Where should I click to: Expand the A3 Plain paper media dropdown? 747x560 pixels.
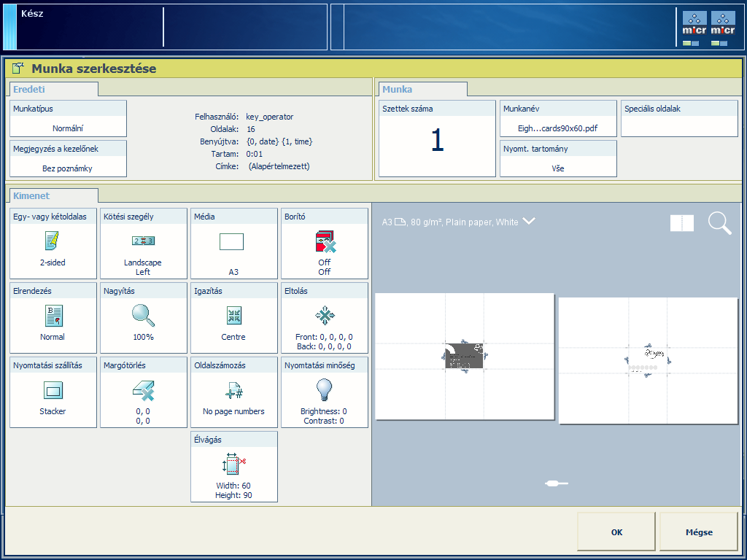530,222
